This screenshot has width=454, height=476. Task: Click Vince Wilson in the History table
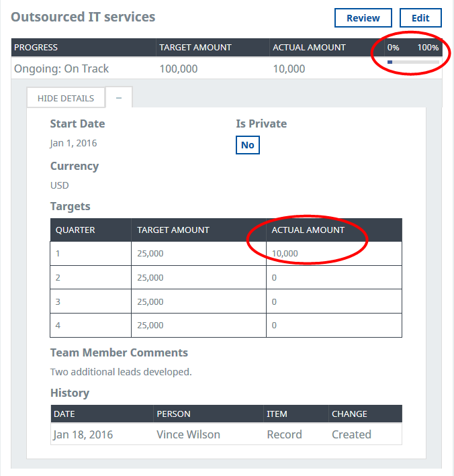pos(188,434)
